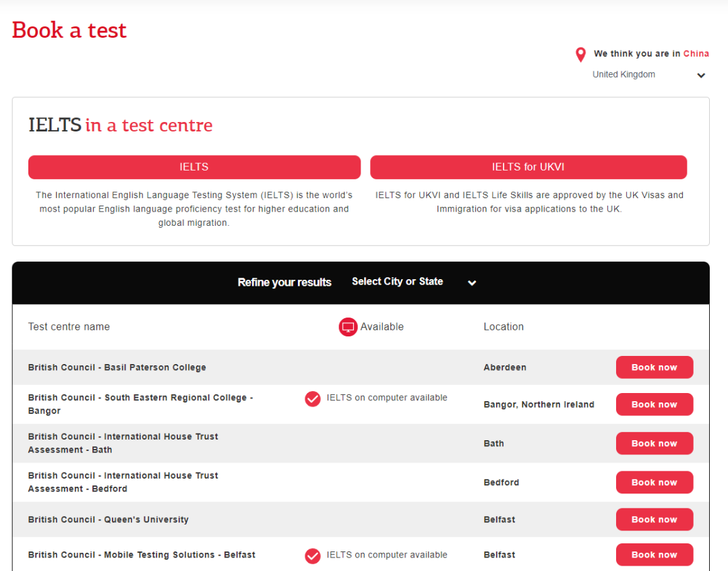Click British Council - South Eastern Regional College name

click(x=141, y=404)
